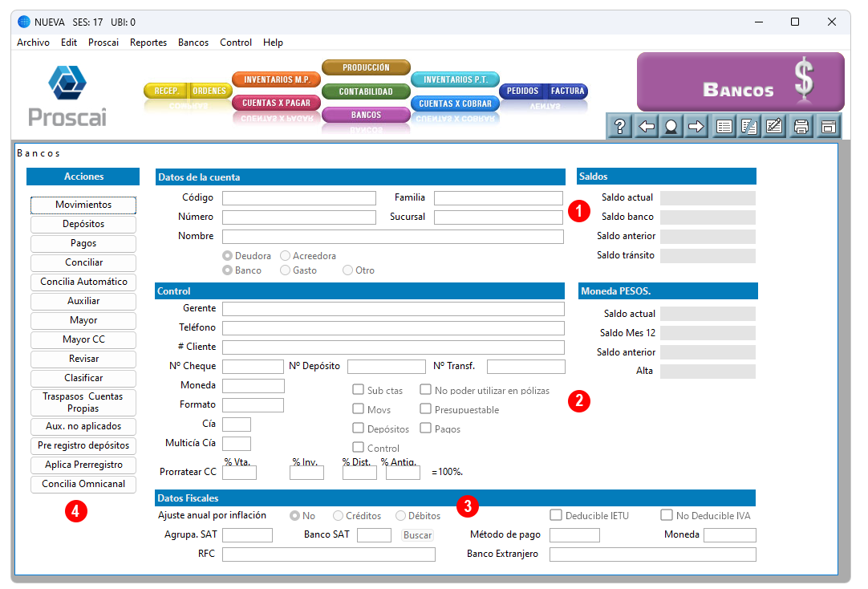Click the Movimientos action button

[83, 205]
